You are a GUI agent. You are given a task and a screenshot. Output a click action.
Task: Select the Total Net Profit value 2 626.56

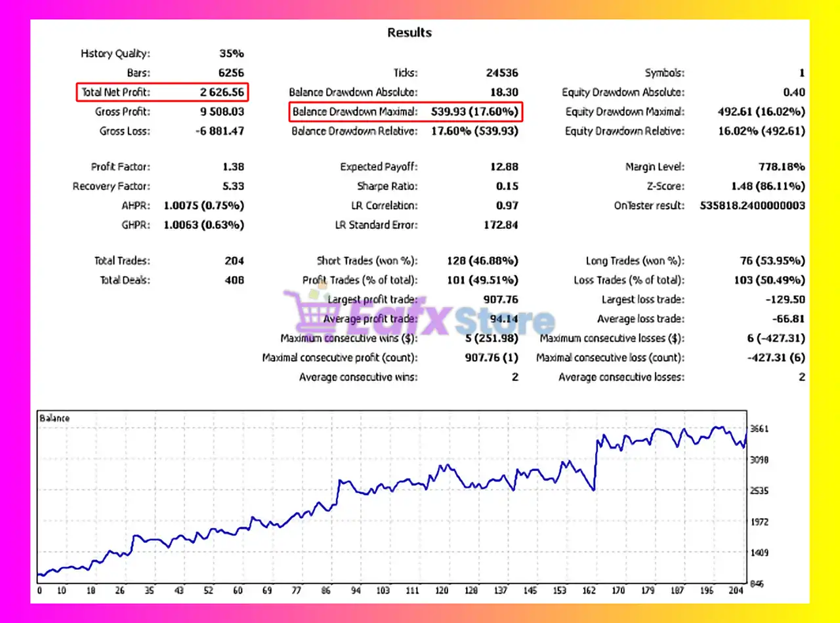[222, 92]
